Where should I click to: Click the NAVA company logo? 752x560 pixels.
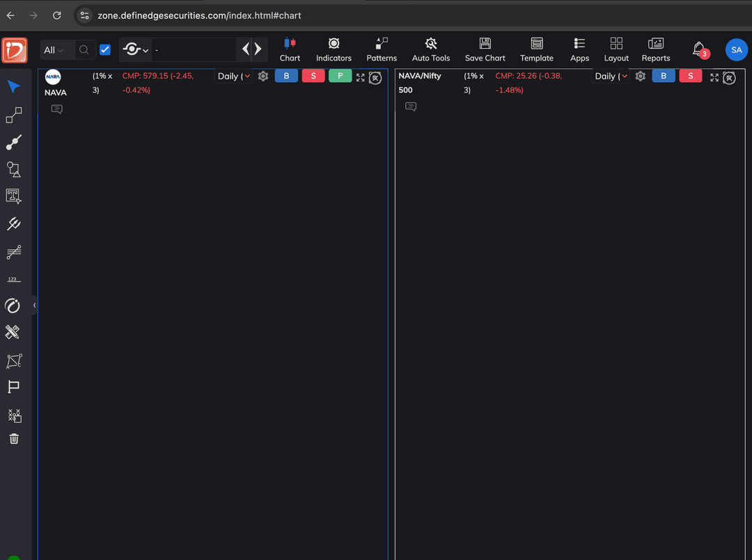pyautogui.click(x=53, y=77)
